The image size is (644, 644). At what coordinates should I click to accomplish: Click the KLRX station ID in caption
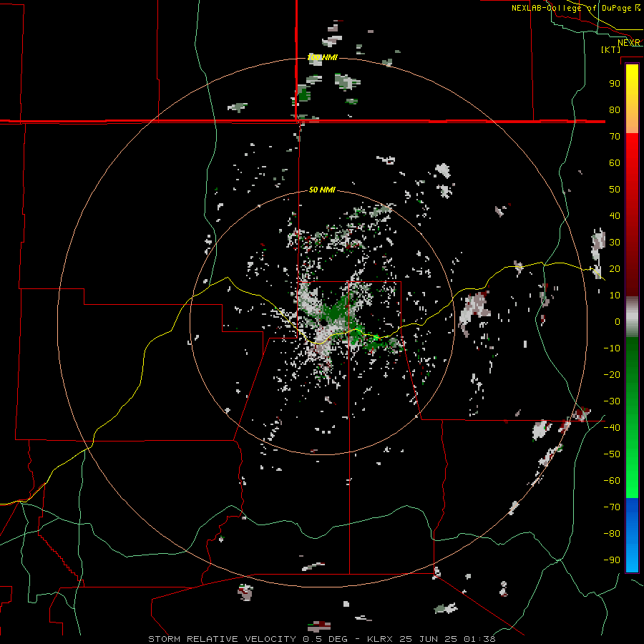(x=381, y=639)
